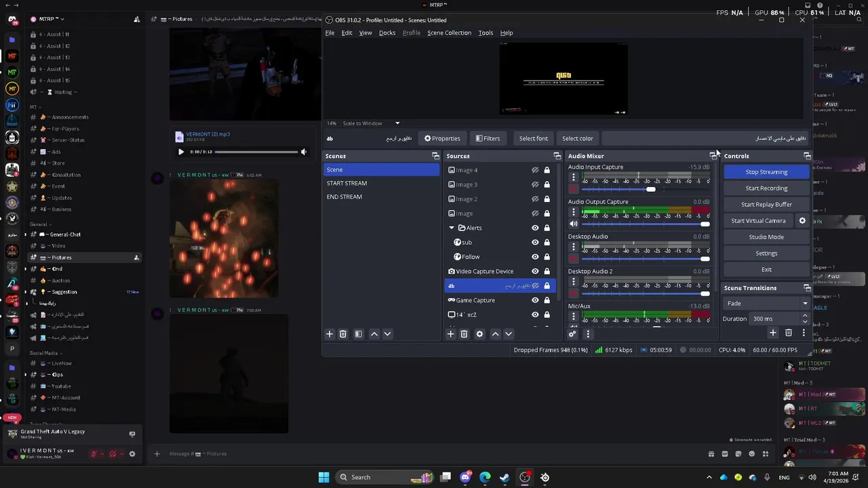This screenshot has width=868, height=488.
Task: Open the Tools menu in OBS
Action: [x=486, y=33]
